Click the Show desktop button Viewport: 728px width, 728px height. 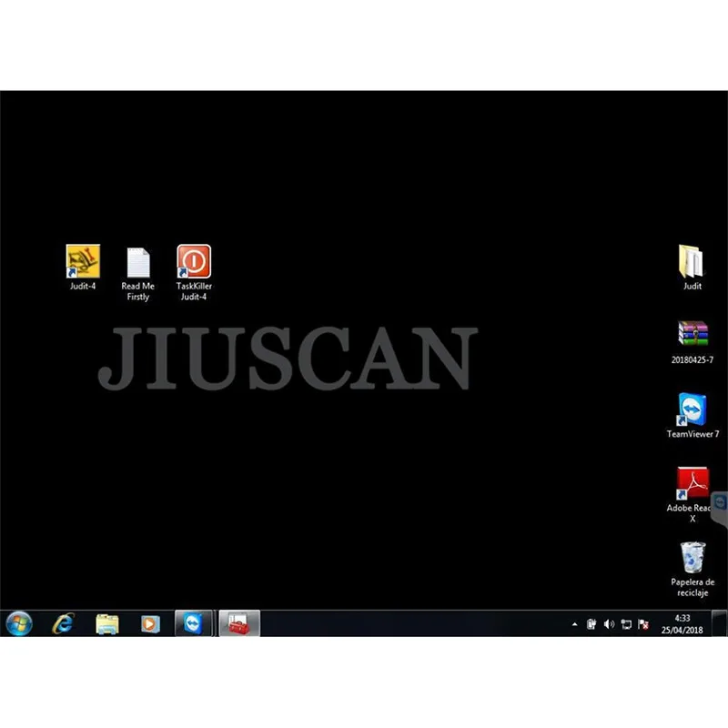click(x=720, y=623)
